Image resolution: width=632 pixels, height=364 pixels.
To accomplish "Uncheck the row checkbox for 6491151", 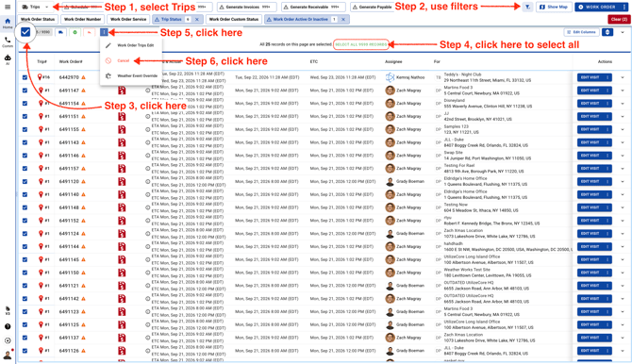I will coord(25,117).
